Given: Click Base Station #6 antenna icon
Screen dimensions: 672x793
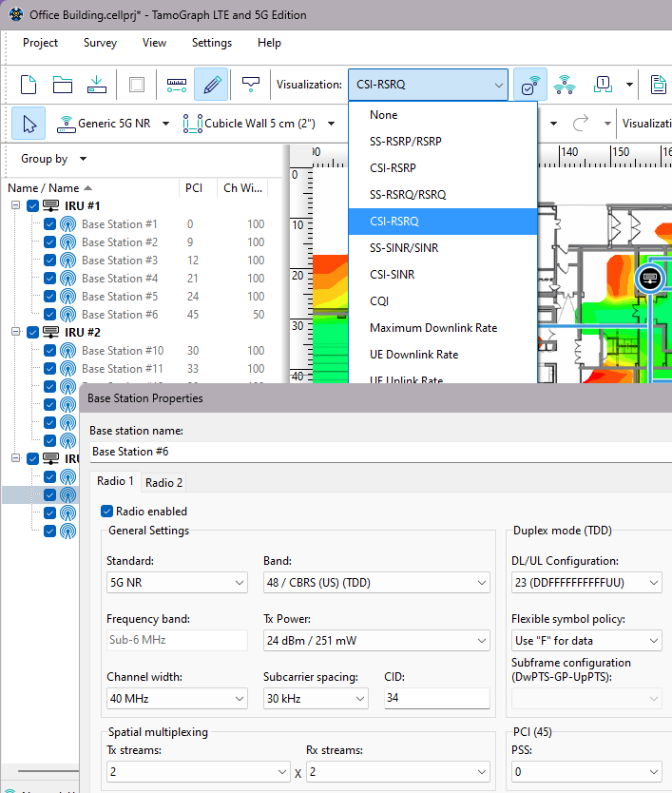Looking at the screenshot, I should tap(67, 315).
